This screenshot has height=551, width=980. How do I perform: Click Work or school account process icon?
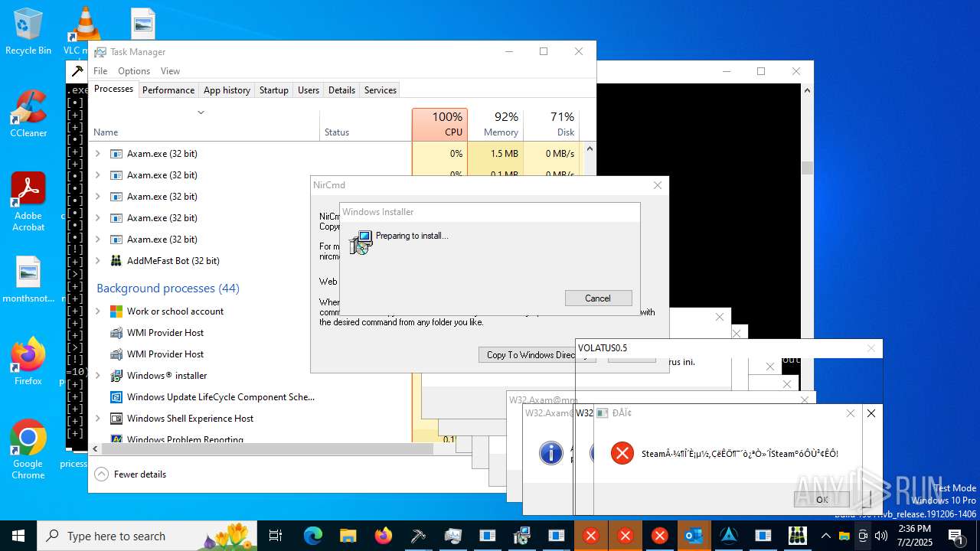pyautogui.click(x=116, y=311)
